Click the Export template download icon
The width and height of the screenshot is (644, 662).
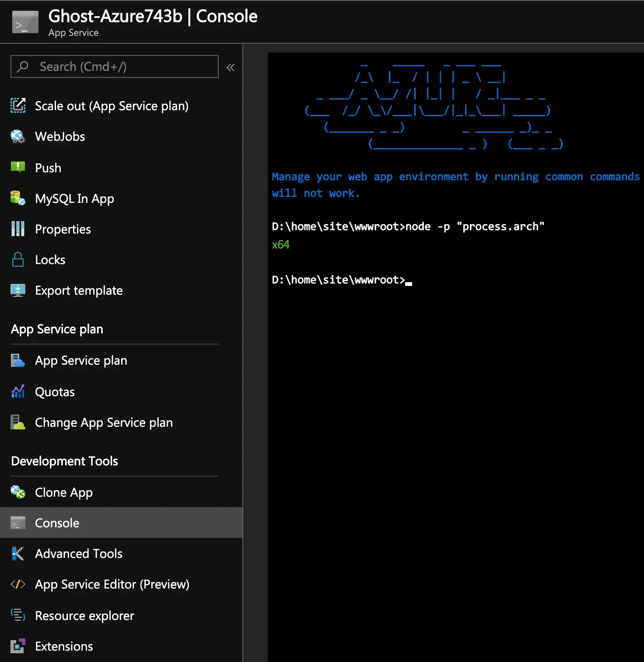(18, 290)
